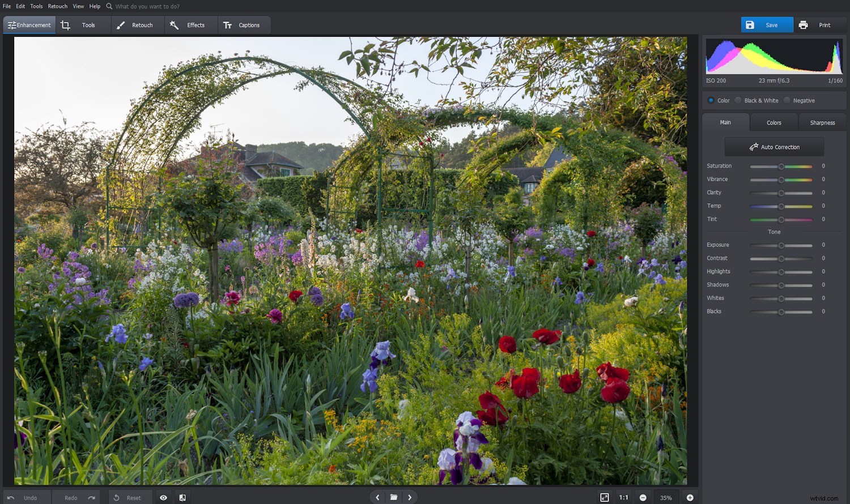Open the Tools menu
The image size is (850, 504).
pos(36,6)
